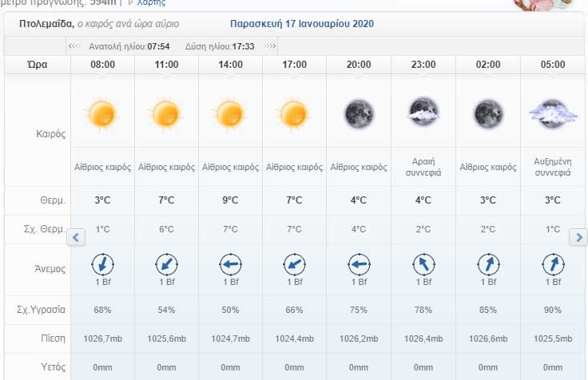This screenshot has height=380, width=588.
Task: Click the cloudy icon for 05:00
Action: (553, 113)
